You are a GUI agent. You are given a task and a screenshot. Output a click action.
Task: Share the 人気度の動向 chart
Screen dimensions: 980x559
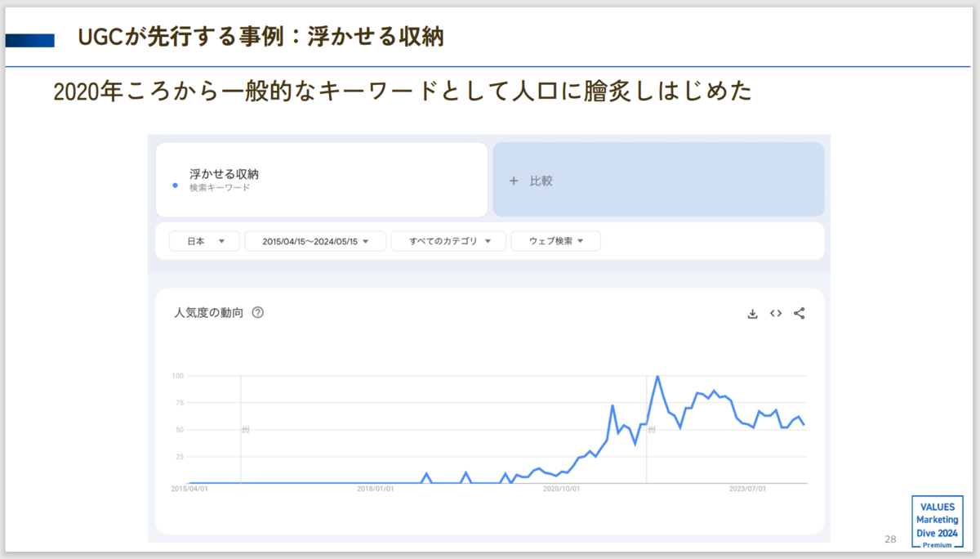[x=800, y=313]
